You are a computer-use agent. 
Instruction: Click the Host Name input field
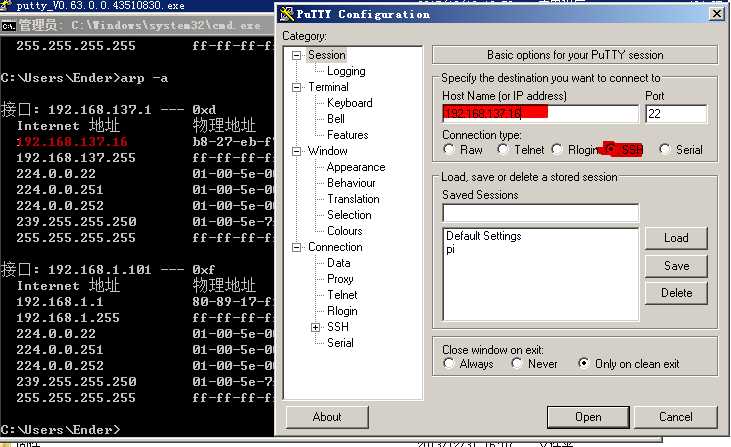[x=540, y=113]
